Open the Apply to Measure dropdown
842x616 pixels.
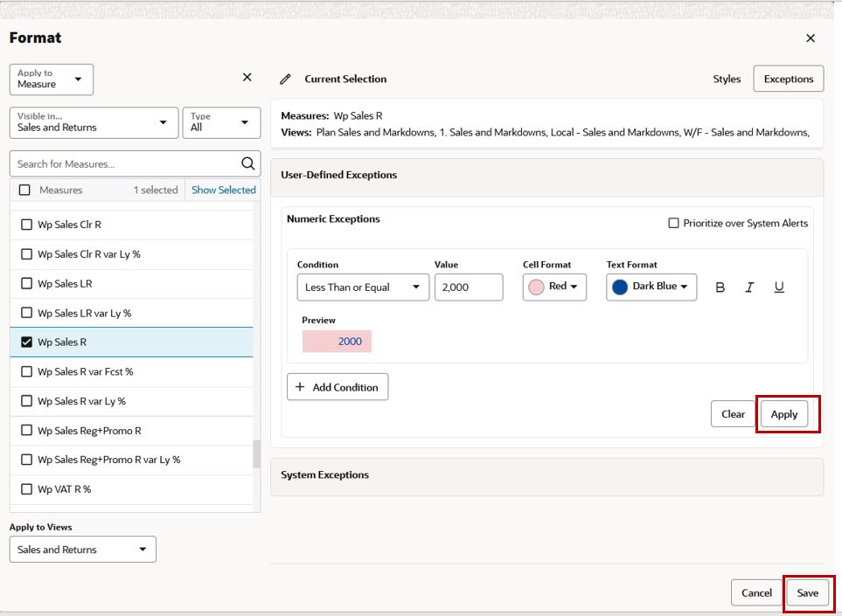pos(52,80)
